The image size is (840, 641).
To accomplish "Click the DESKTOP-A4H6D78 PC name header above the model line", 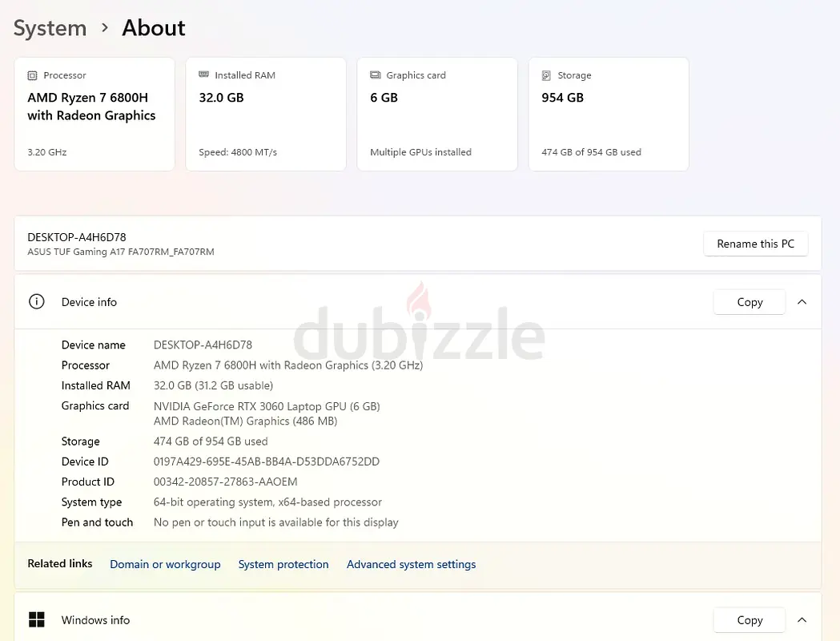I will click(77, 237).
